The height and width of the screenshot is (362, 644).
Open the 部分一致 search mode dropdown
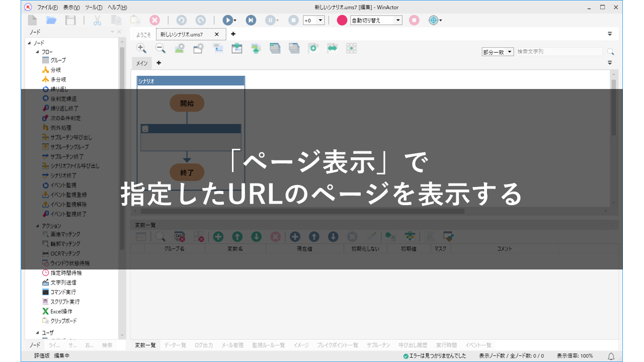510,52
